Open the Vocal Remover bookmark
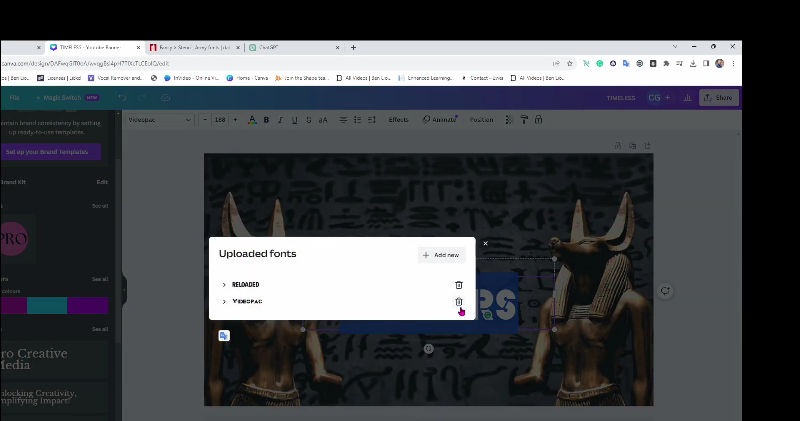The height and width of the screenshot is (421, 800). point(115,78)
